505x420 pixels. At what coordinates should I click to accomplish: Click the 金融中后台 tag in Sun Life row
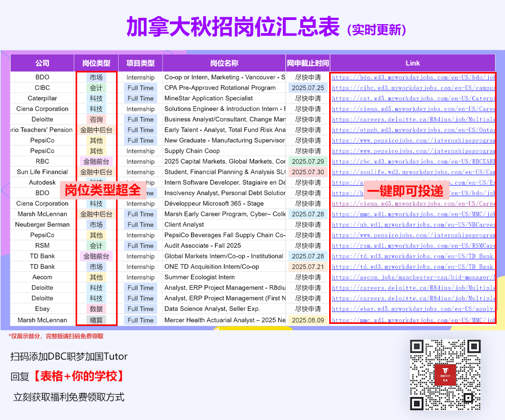coord(96,172)
